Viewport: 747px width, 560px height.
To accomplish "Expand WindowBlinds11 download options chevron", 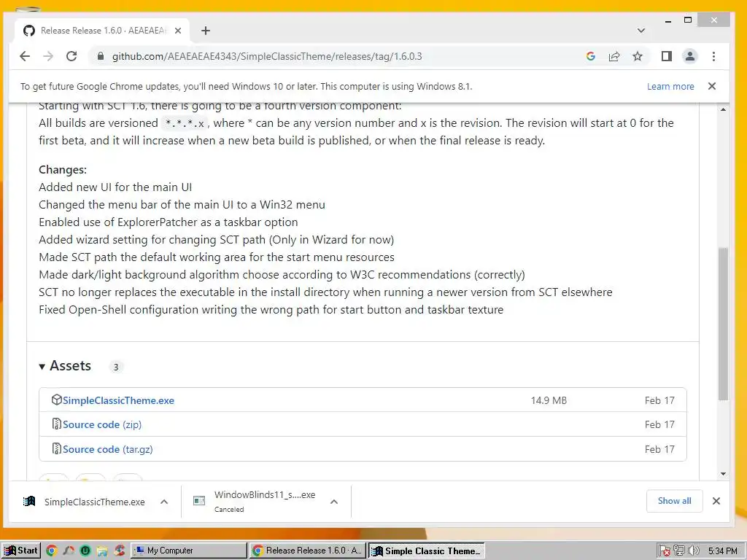I will pos(334,502).
